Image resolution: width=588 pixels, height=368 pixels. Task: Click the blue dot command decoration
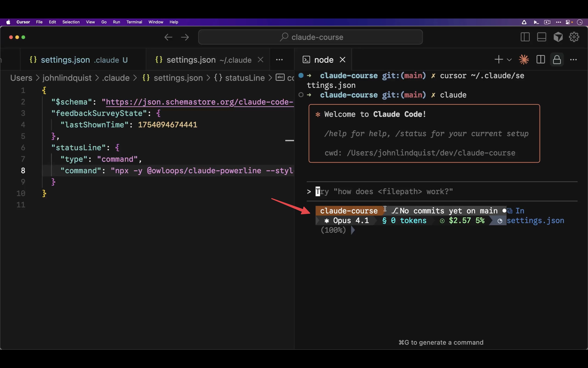(x=301, y=76)
